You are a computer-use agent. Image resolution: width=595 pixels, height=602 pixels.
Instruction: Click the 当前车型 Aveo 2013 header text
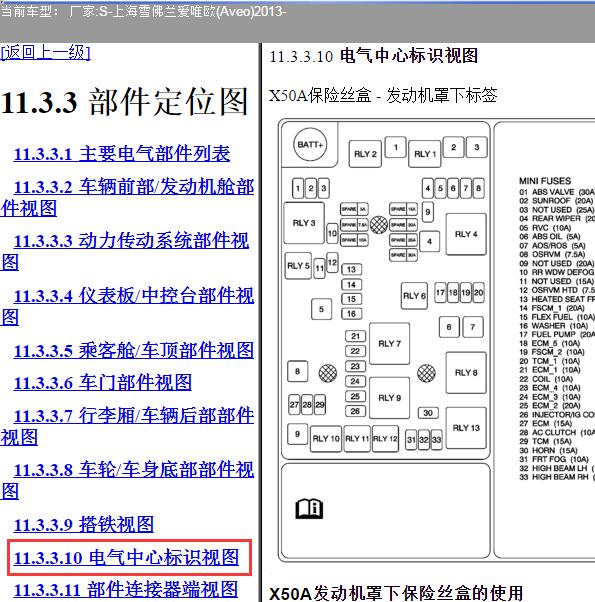tap(143, 12)
